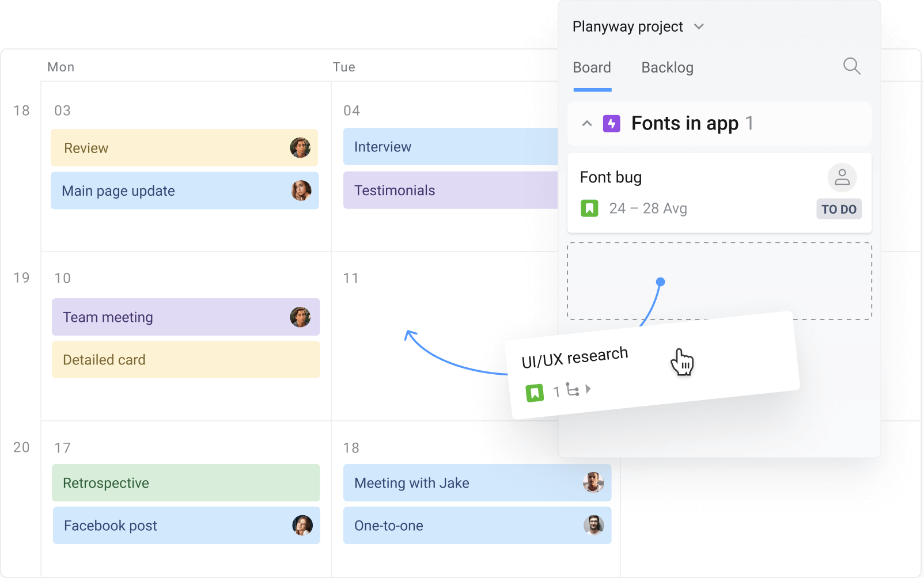Open the Font bug card
This screenshot has height=578, width=924.
point(662,177)
